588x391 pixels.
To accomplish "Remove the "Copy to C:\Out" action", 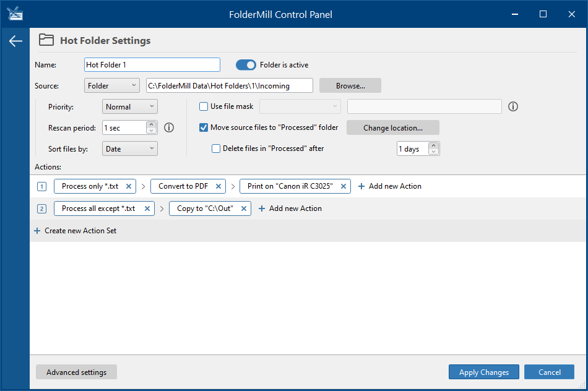I will (x=244, y=208).
